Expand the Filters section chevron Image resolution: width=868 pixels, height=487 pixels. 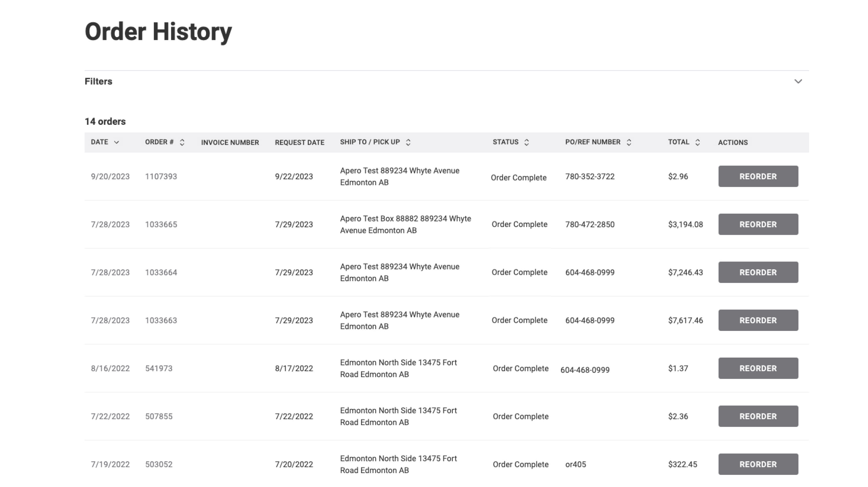(798, 81)
